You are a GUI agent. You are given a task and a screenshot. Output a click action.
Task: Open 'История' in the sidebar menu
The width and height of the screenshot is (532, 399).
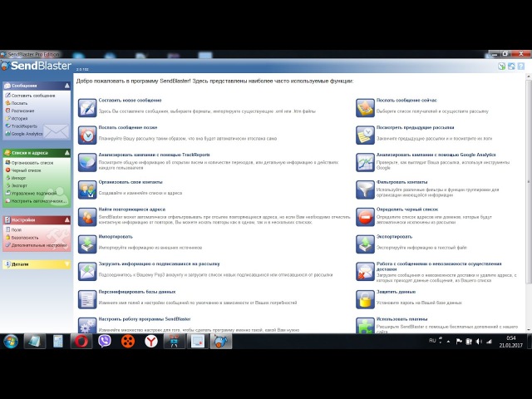[19, 118]
